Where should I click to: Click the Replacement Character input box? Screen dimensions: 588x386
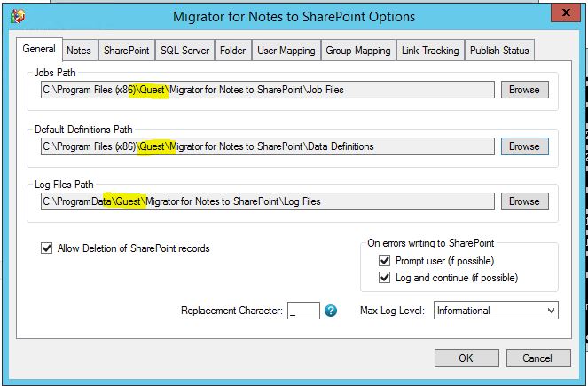point(303,311)
